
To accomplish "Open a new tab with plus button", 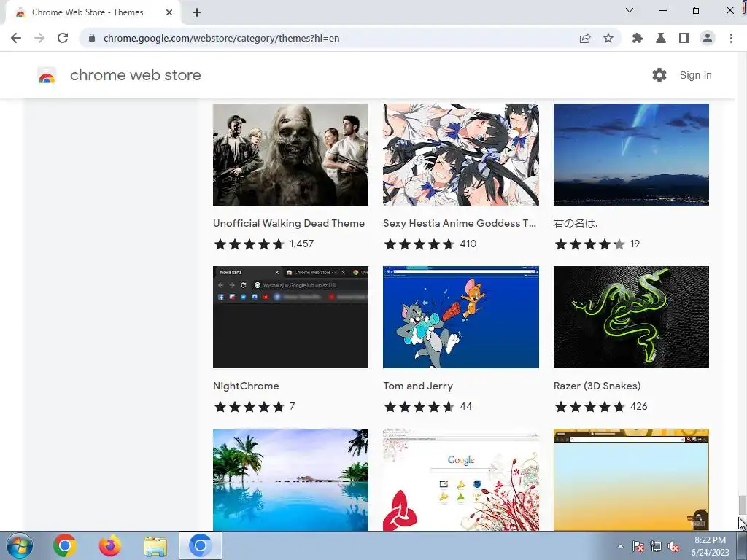I will click(x=197, y=12).
